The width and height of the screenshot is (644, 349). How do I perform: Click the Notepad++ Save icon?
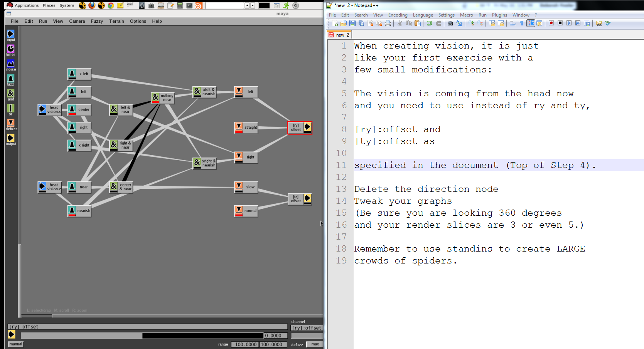(352, 23)
